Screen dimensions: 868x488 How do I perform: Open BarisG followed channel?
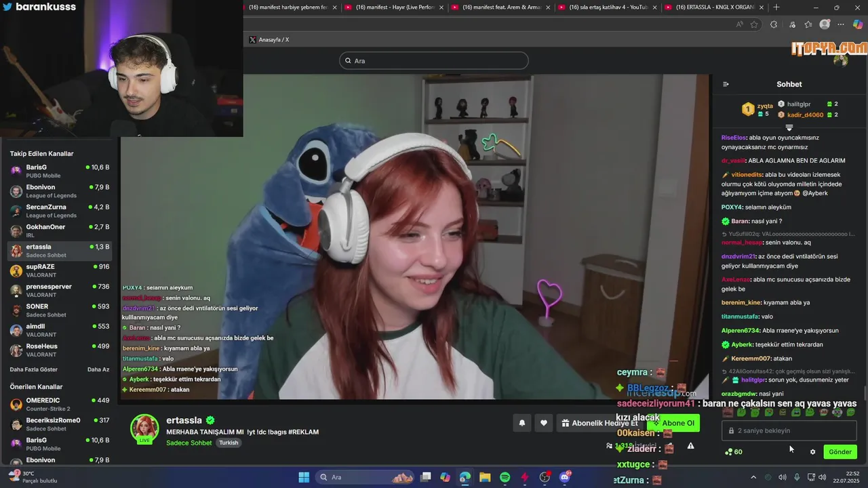60,171
